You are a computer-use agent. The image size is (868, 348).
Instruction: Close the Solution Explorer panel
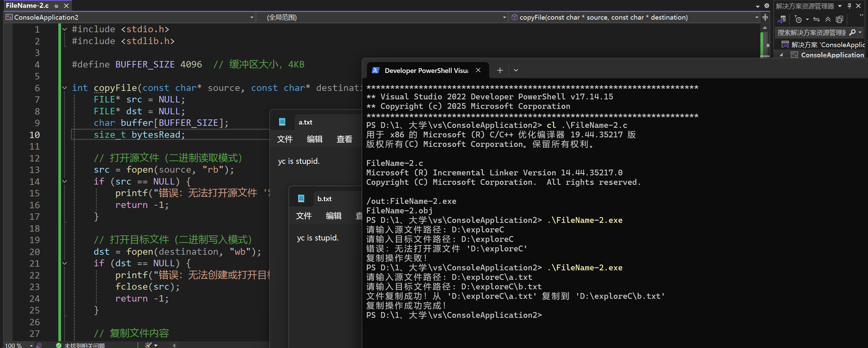point(859,6)
